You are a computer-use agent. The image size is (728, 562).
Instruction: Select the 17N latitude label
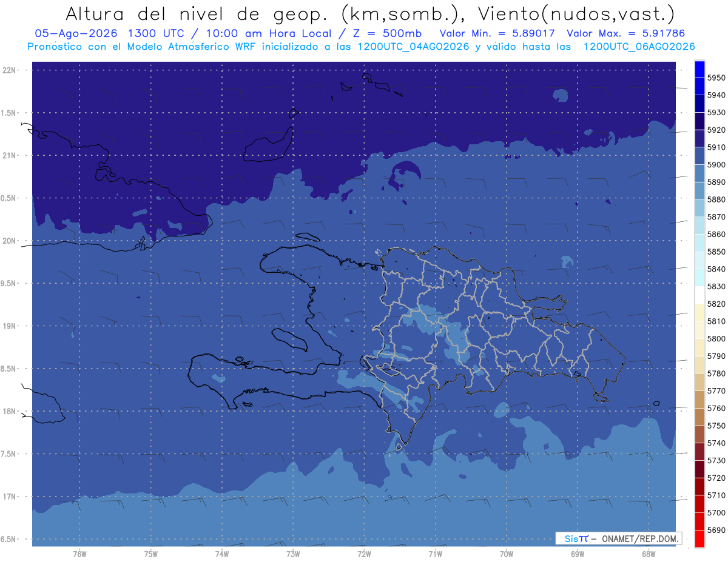[x=10, y=497]
